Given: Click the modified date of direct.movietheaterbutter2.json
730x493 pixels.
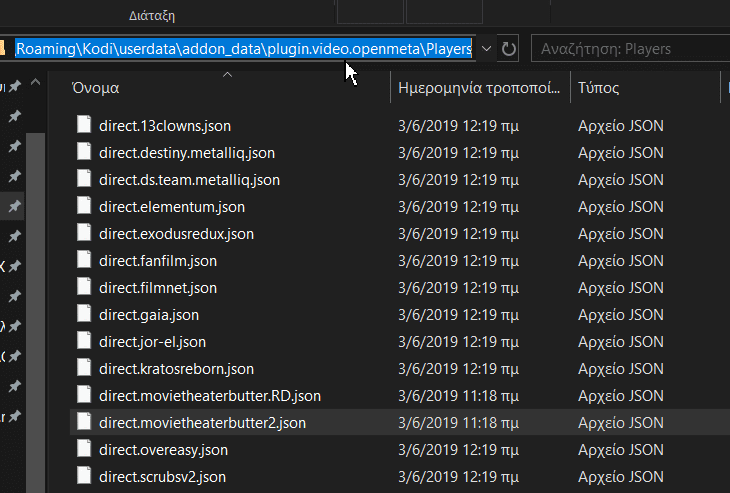Looking at the screenshot, I should point(458,423).
